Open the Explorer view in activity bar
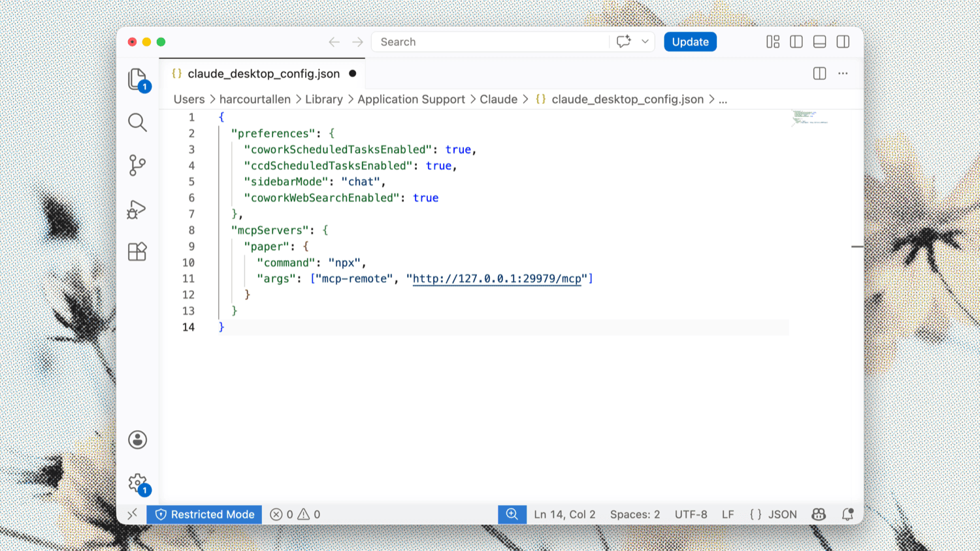980x551 pixels. tap(138, 80)
